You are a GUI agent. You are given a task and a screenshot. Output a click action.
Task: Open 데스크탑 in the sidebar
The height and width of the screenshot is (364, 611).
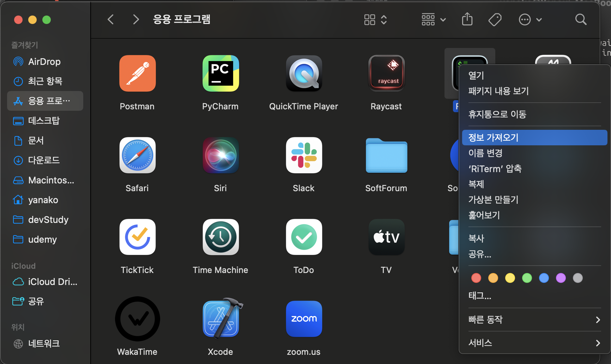45,121
